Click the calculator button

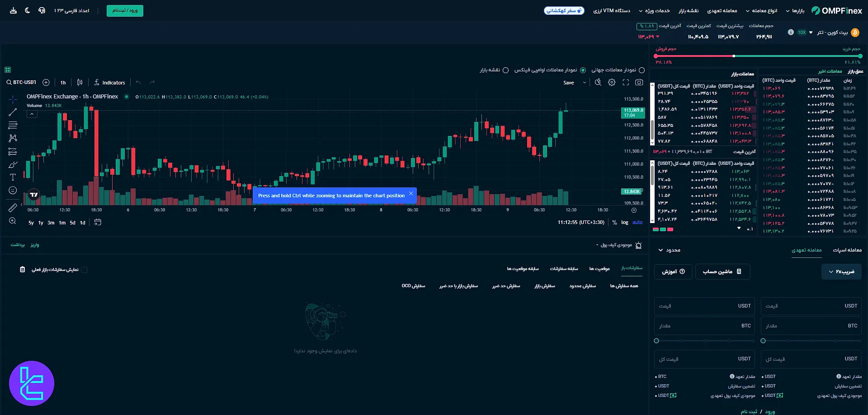(x=722, y=272)
